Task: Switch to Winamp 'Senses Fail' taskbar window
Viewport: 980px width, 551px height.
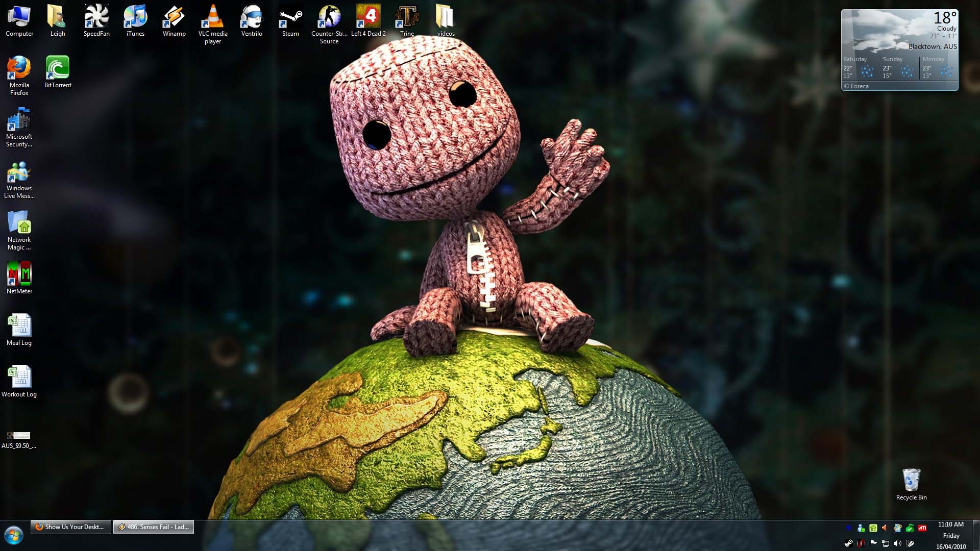Action: (154, 527)
